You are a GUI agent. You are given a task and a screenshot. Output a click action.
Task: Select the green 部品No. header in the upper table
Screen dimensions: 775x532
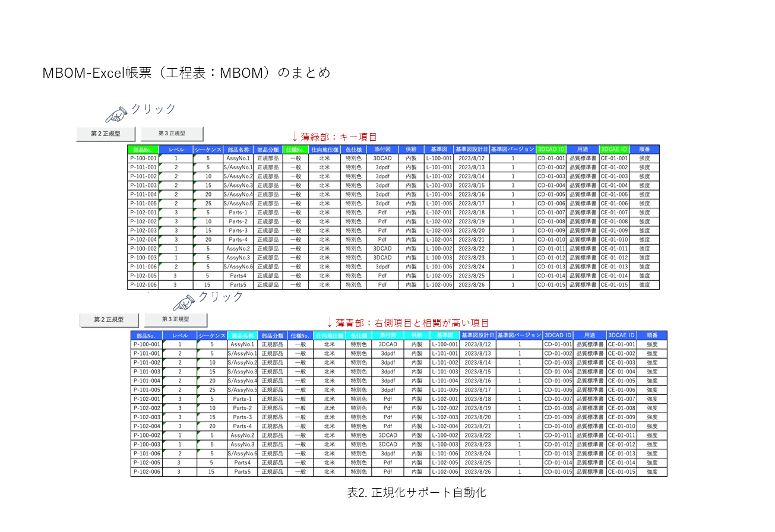144,150
